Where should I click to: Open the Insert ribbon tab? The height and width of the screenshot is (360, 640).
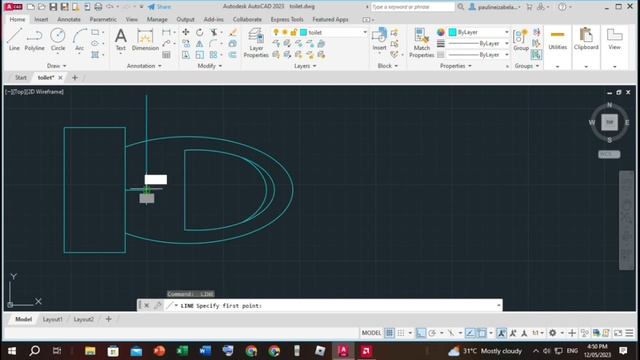tap(41, 19)
